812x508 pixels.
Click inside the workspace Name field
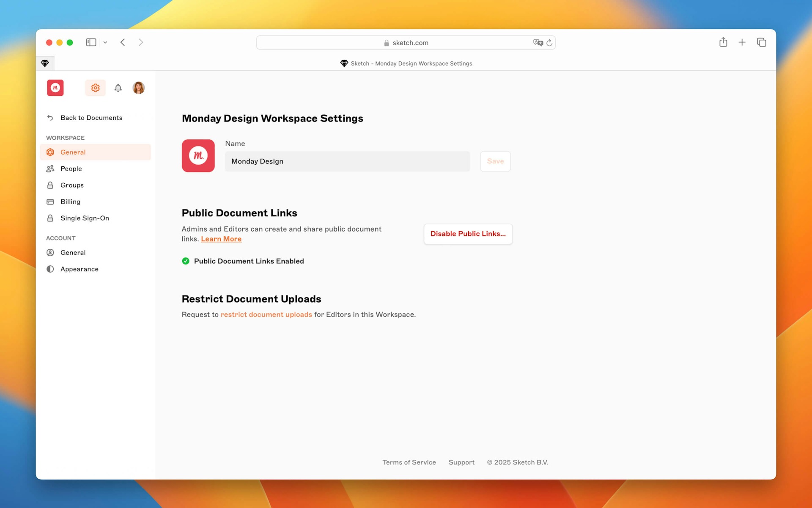tap(347, 161)
